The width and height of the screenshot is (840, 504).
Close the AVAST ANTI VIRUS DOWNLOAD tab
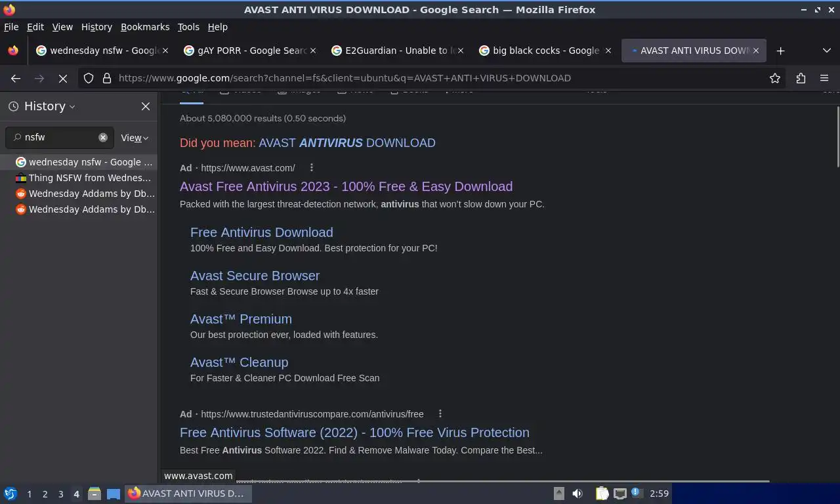pyautogui.click(x=756, y=51)
